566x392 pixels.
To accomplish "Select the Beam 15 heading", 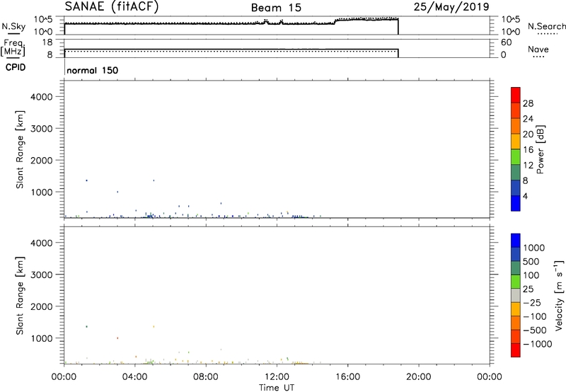I will pyautogui.click(x=276, y=8).
